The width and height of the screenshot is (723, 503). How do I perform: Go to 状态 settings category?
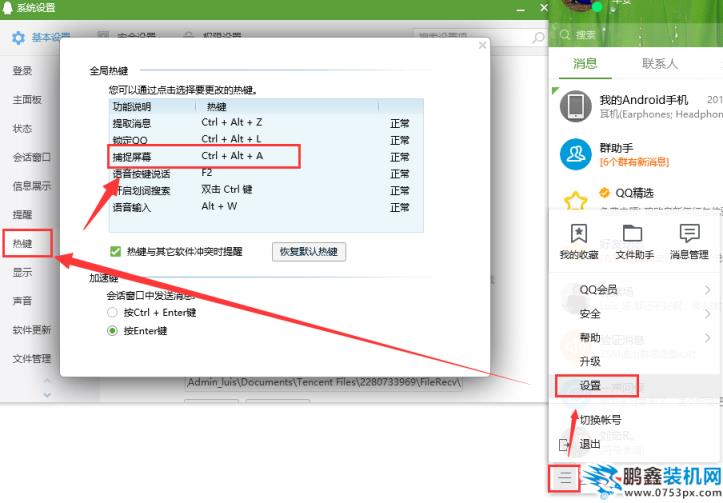[x=23, y=128]
